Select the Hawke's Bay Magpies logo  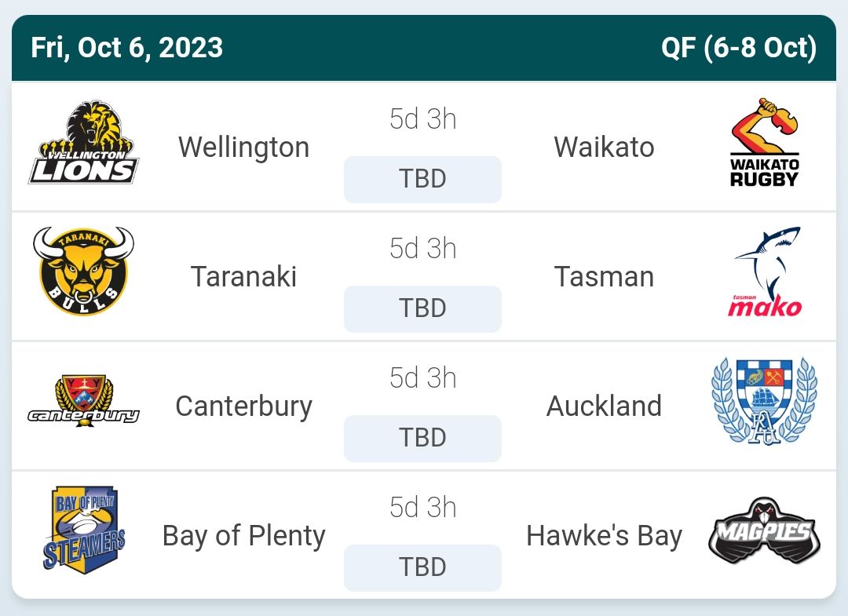[x=763, y=531]
